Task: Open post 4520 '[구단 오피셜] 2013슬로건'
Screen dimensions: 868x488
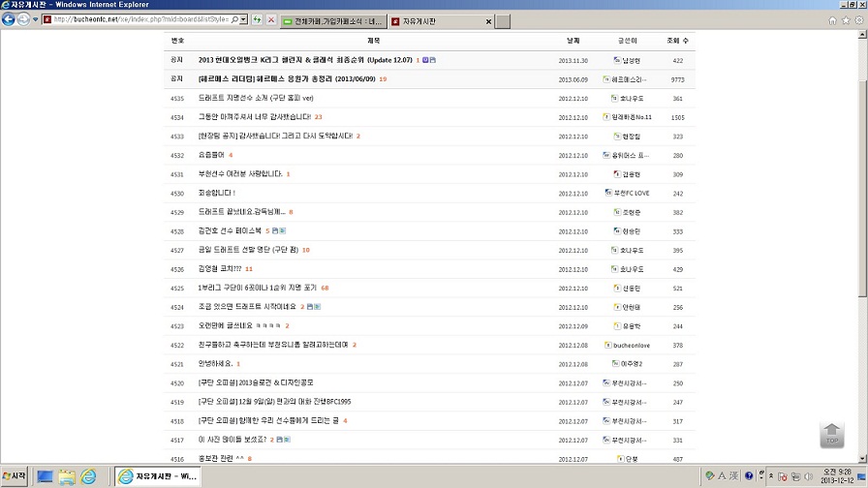Action: pyautogui.click(x=256, y=382)
